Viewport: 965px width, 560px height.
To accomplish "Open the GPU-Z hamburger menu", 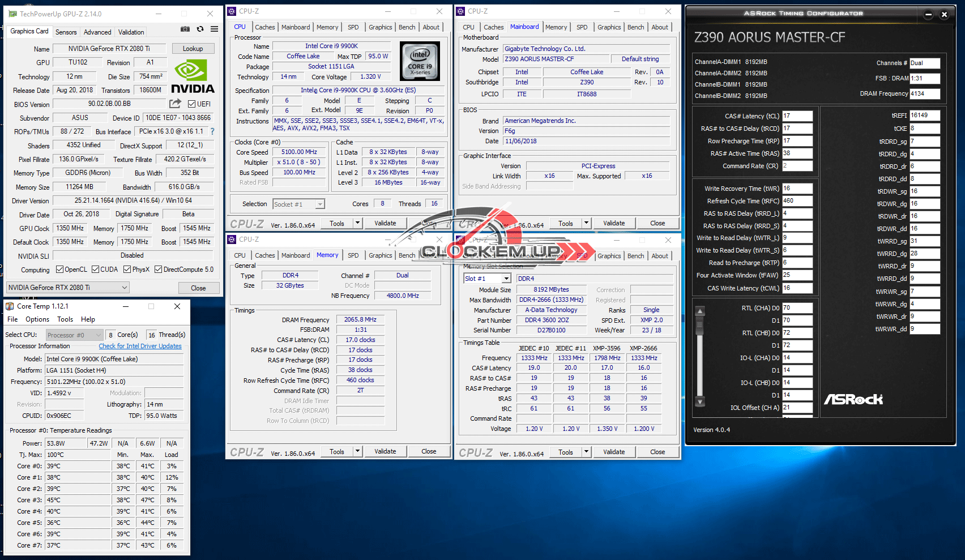I will pyautogui.click(x=215, y=29).
